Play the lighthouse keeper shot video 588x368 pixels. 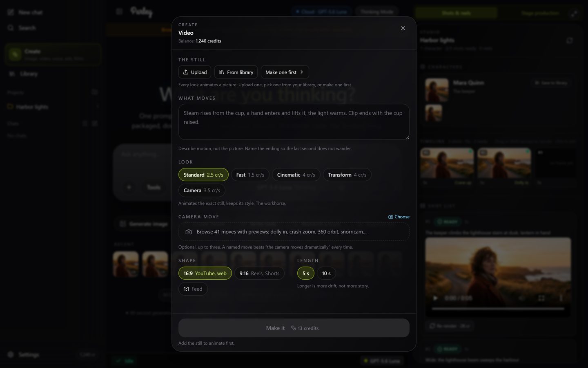point(435,298)
